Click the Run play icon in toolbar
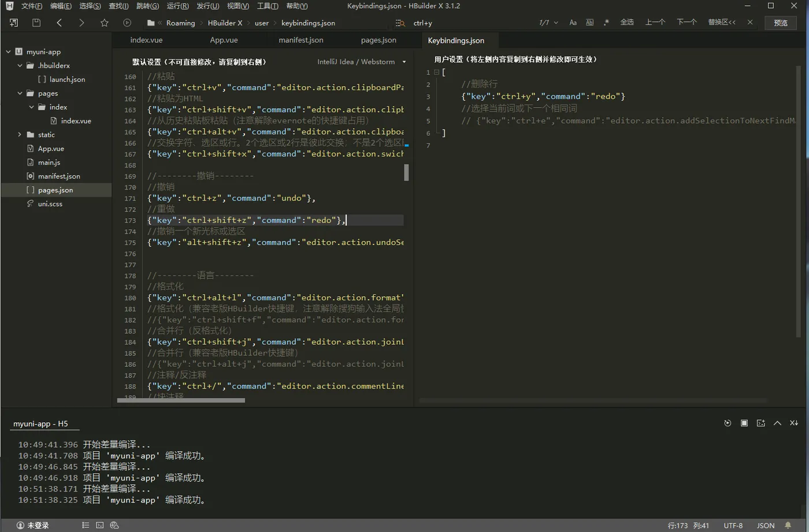Viewport: 809px width, 532px height. point(127,23)
